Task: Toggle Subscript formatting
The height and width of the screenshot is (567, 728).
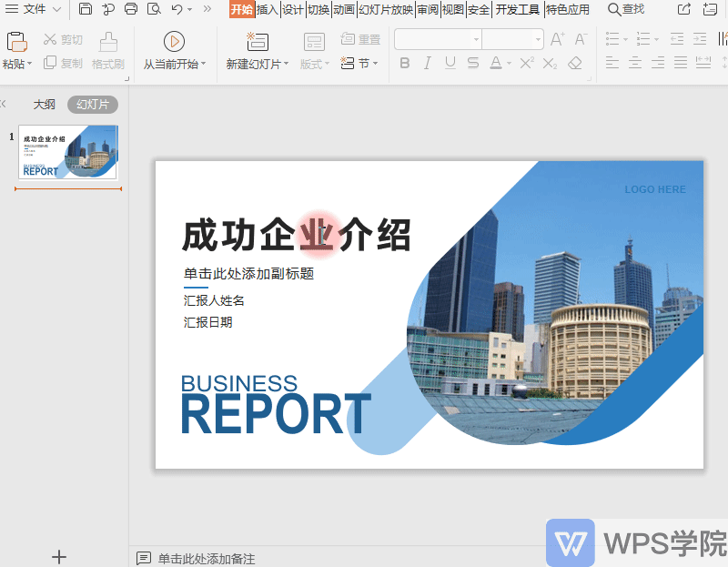Action: [550, 63]
